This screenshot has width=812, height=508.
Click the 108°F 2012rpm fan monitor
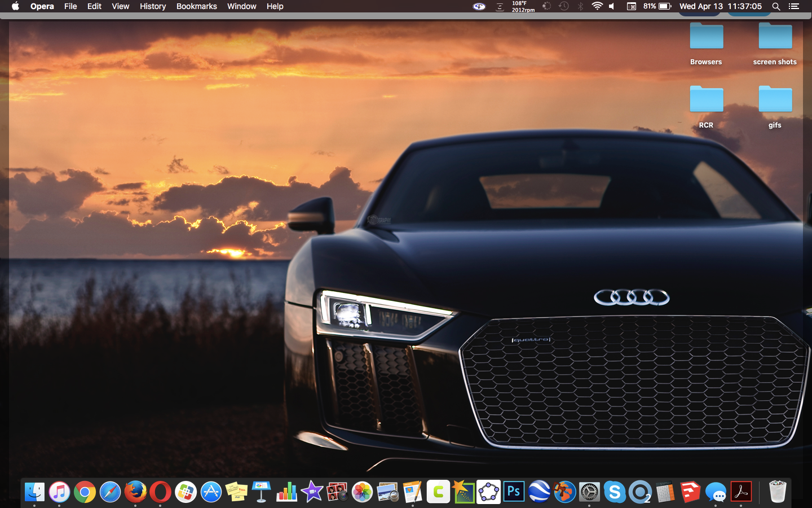[523, 6]
